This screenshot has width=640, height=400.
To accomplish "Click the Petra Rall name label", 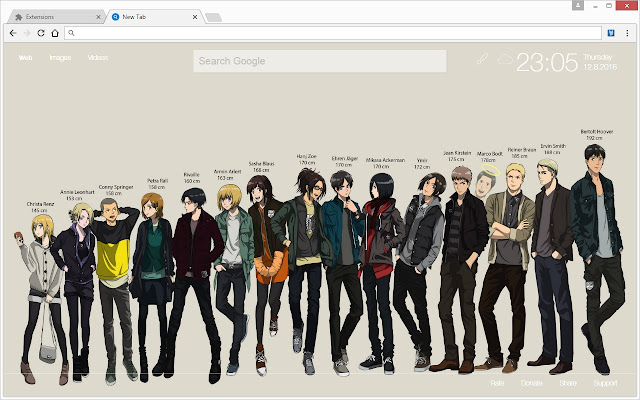I will pyautogui.click(x=158, y=181).
